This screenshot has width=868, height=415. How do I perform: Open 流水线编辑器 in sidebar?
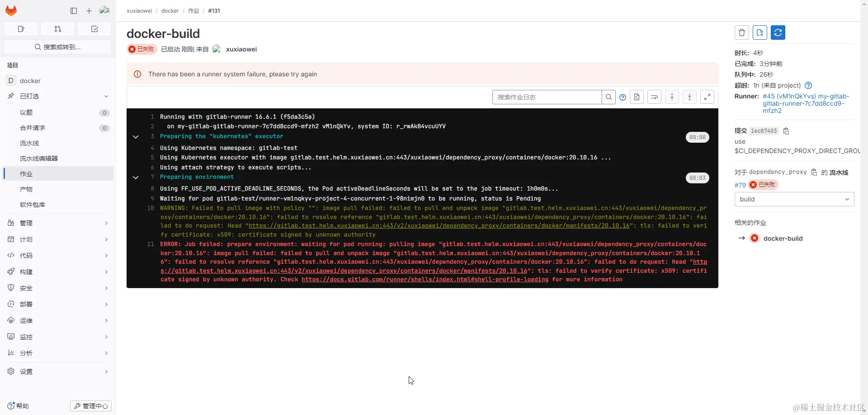coord(59,159)
